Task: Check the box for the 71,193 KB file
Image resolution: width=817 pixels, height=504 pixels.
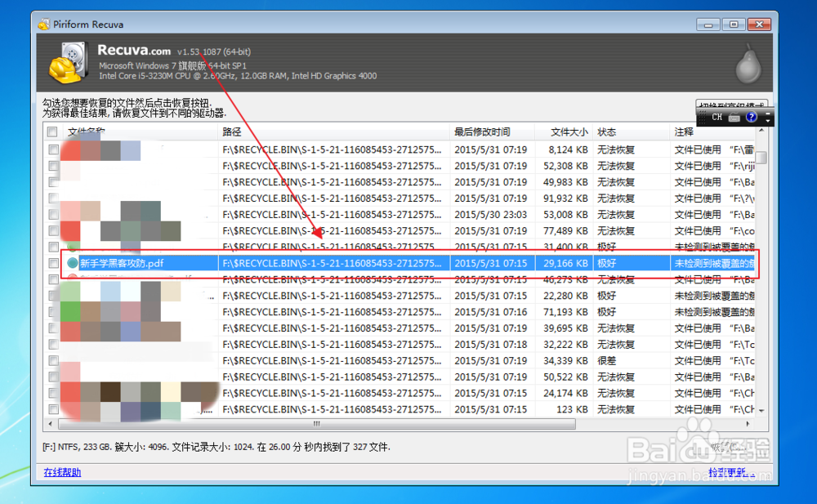Action: [53, 312]
